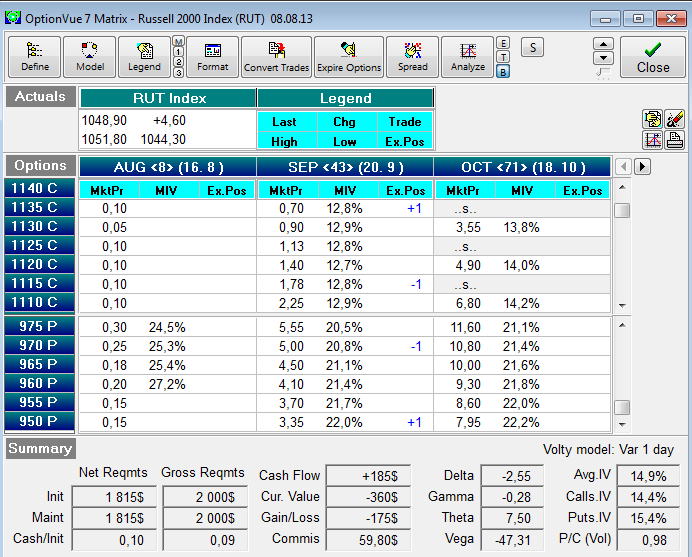
Task: Select the 975 P strike row
Action: click(x=40, y=326)
